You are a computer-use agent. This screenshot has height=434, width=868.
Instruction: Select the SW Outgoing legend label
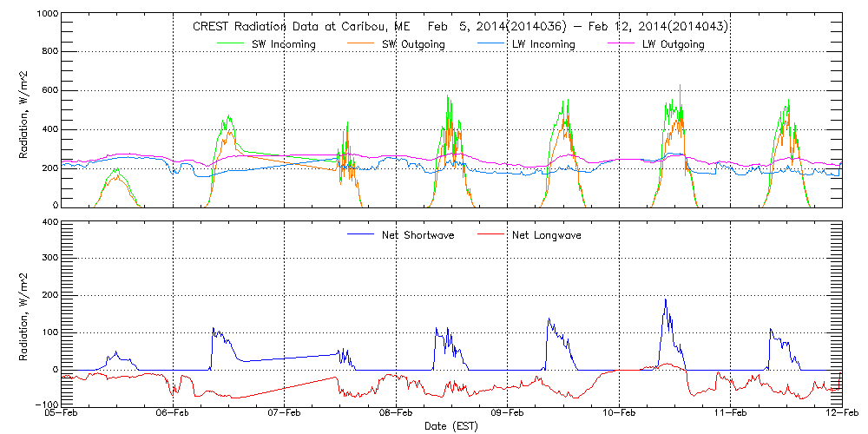414,44
